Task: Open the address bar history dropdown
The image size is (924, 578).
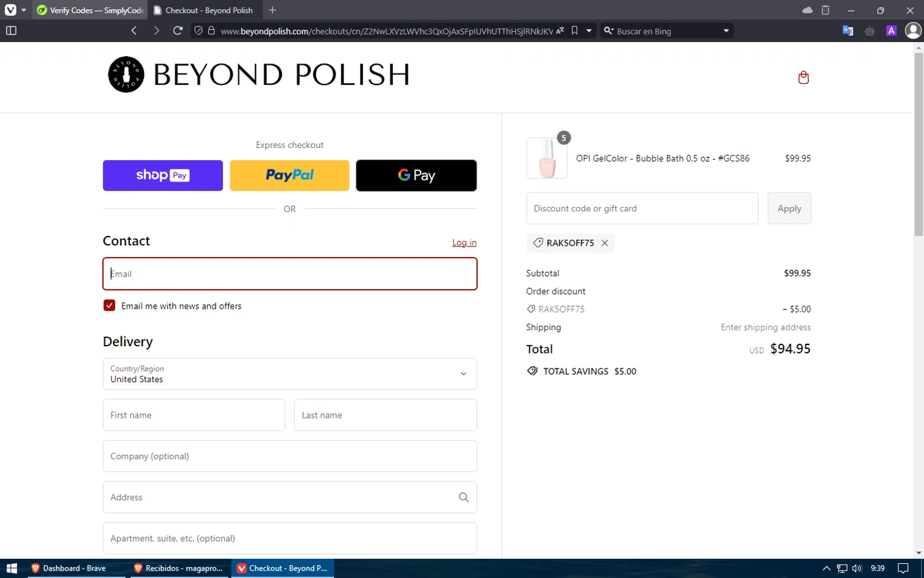Action: 589,30
